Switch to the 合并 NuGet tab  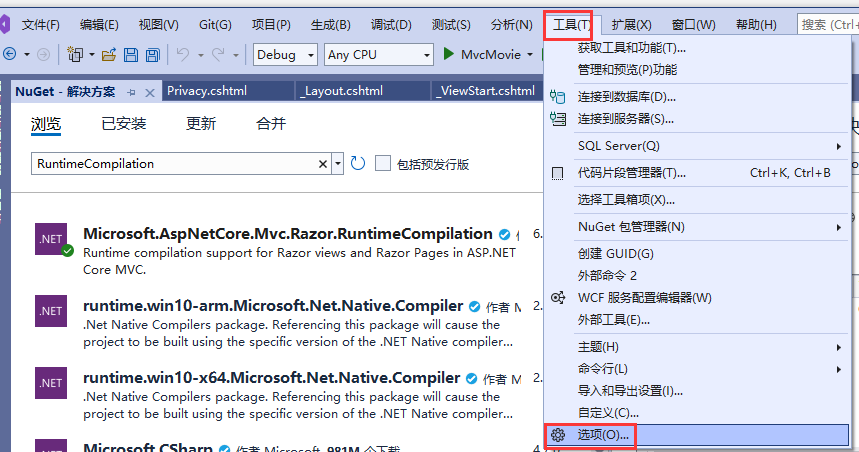271,124
